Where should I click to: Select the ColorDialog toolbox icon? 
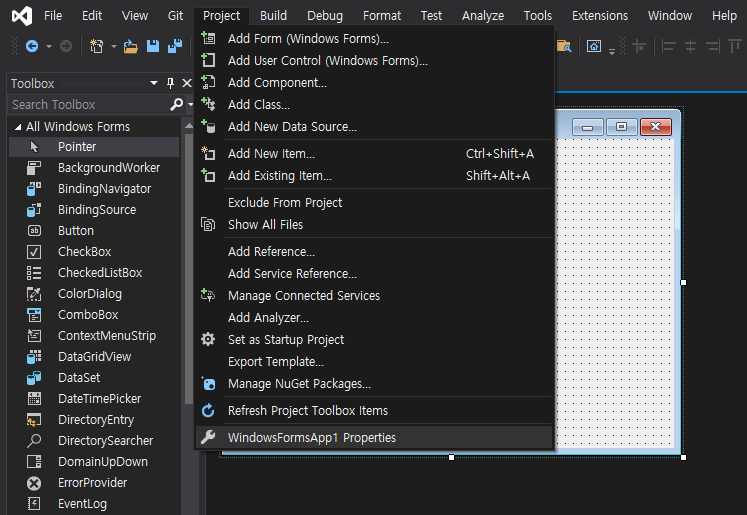[34, 294]
